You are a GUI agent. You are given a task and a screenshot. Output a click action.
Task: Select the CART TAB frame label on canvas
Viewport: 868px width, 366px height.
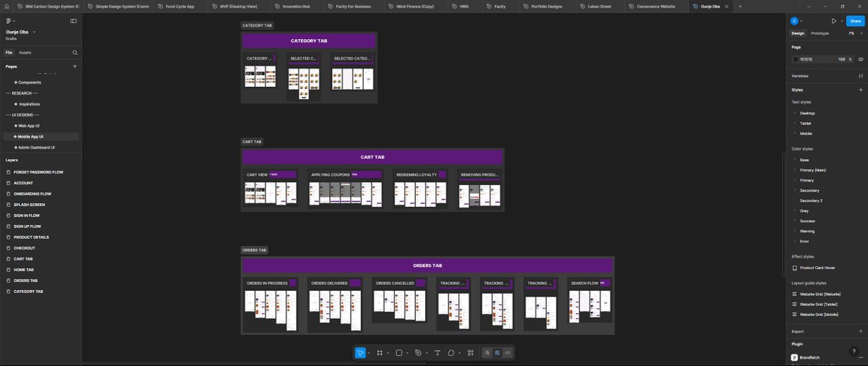point(252,142)
